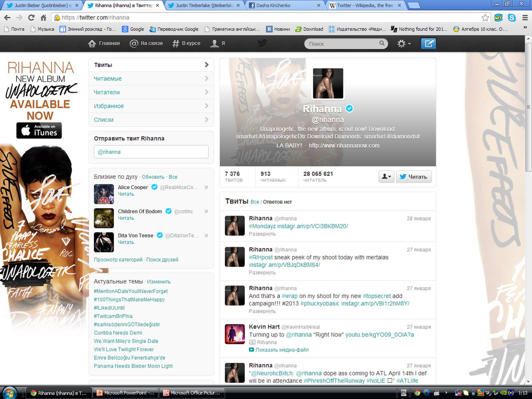Viewport: 532px width, 399px height.
Task: Open the Избранное favorites list
Action: [151, 106]
